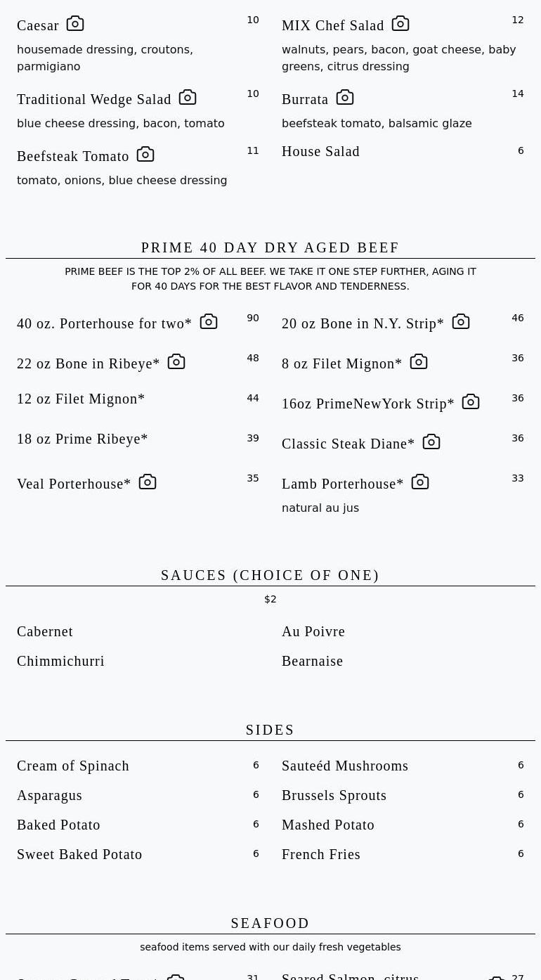View Classic Steak Diane photo icon

431,441
